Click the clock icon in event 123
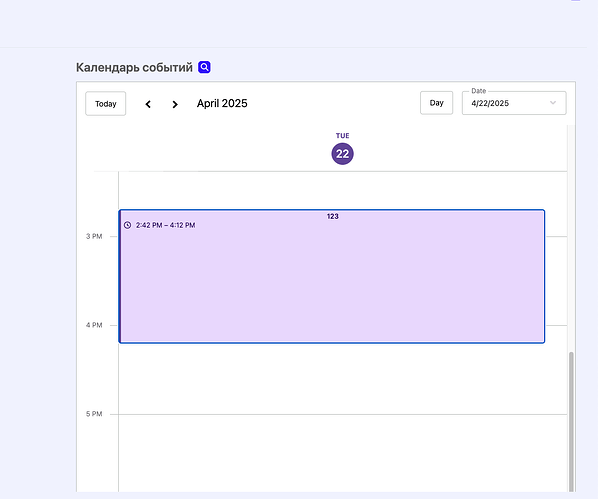The image size is (598, 499). tap(127, 225)
